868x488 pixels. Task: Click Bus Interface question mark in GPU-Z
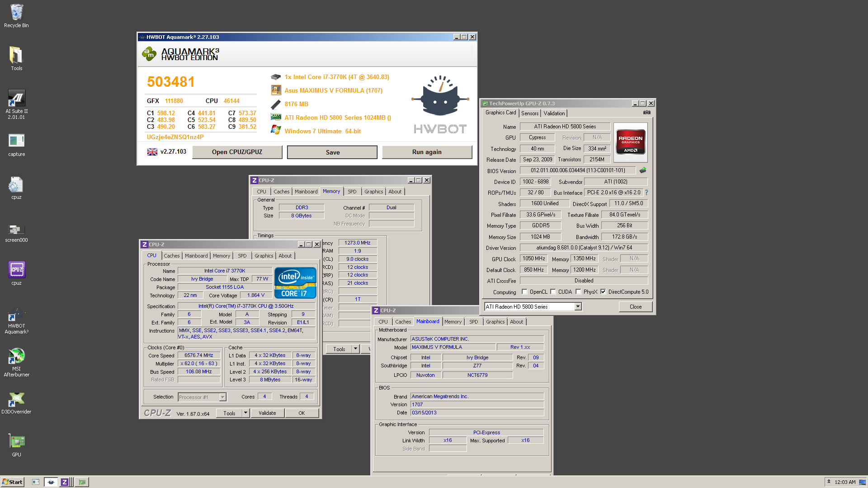coord(646,192)
